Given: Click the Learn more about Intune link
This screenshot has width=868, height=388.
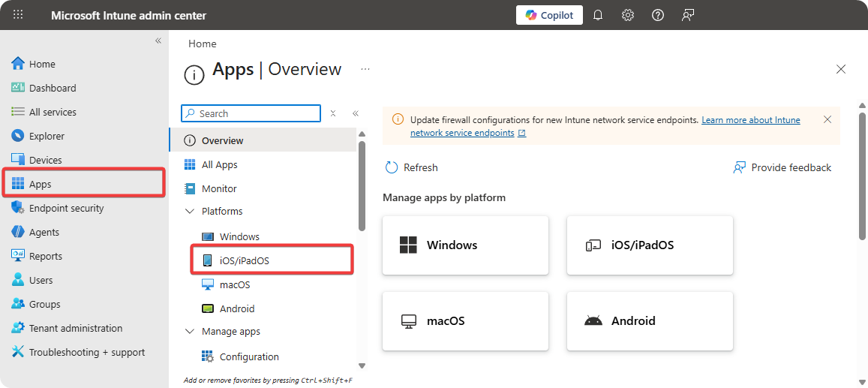Looking at the screenshot, I should pos(750,120).
